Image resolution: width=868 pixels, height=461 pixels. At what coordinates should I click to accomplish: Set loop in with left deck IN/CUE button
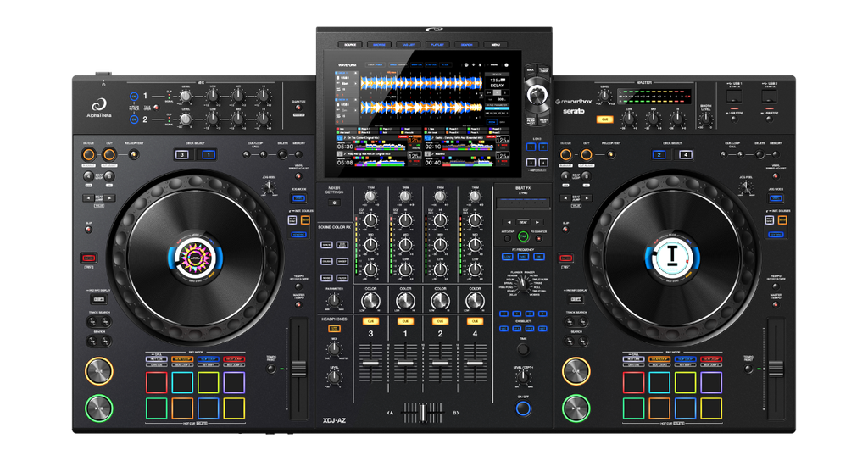click(88, 154)
